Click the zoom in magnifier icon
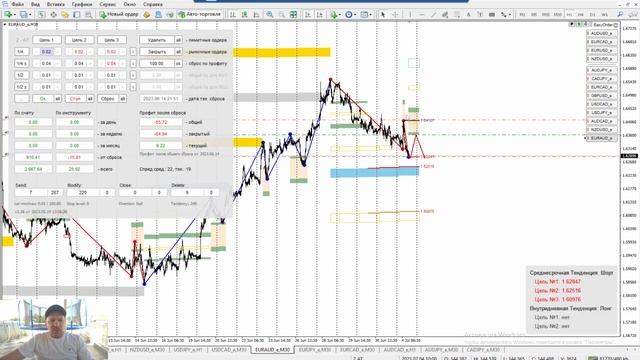Viewport: 640px width, 360px height. pos(270,14)
